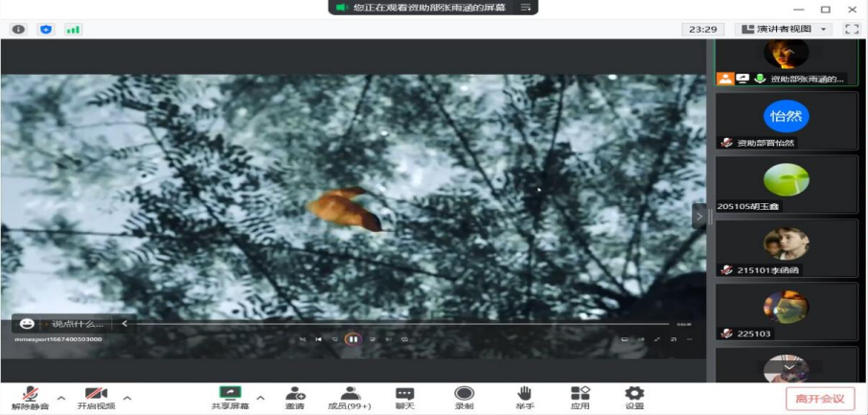Select presenter 资助部张雨涵 video tile

[x=787, y=62]
